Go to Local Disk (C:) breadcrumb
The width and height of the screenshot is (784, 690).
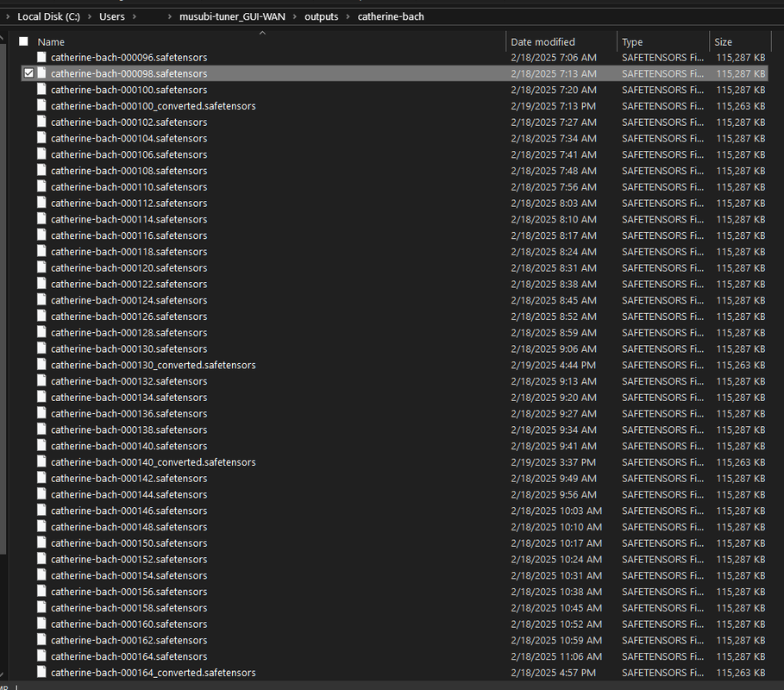(x=48, y=16)
